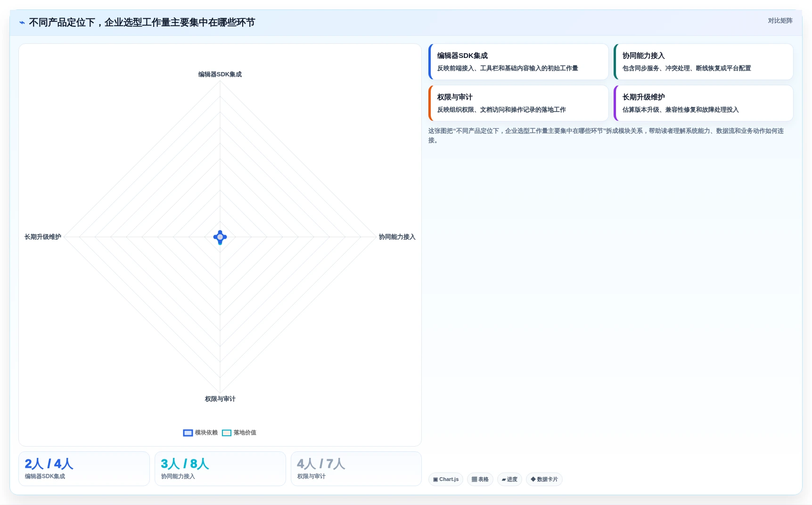The height and width of the screenshot is (505, 812).
Task: Click the text 反映组织权限、文档访问和操作记录的落地工作
Action: coord(501,110)
